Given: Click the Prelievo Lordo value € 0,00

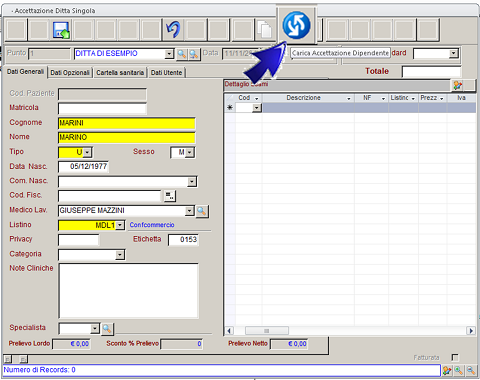Looking at the screenshot, I should pyautogui.click(x=71, y=344).
